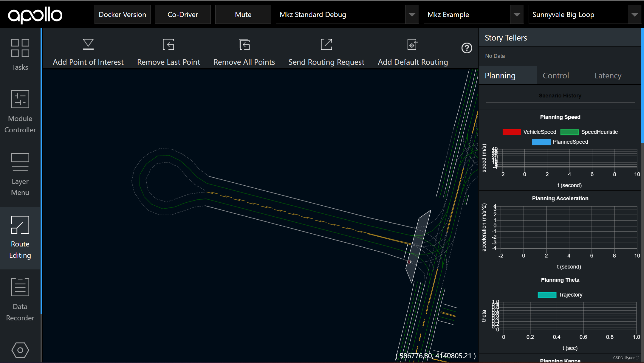This screenshot has width=644, height=363.
Task: Click the Apollo logo
Action: click(35, 15)
